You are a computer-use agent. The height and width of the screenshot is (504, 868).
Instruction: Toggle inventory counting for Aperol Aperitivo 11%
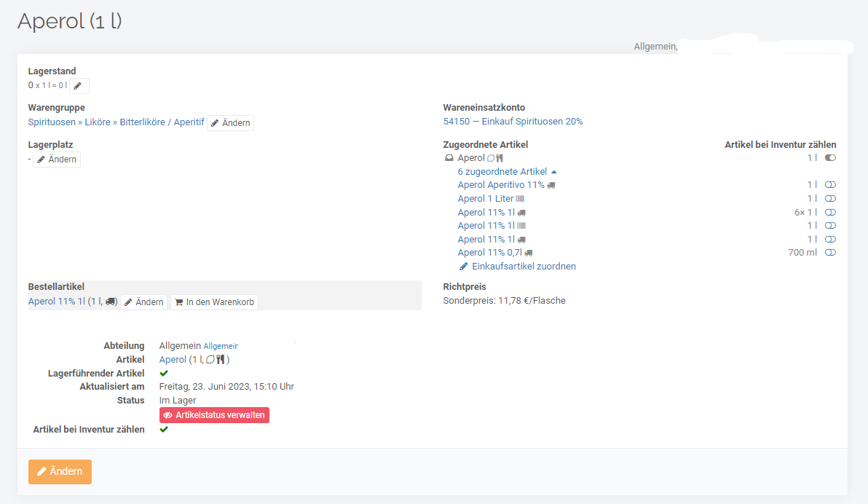(830, 185)
